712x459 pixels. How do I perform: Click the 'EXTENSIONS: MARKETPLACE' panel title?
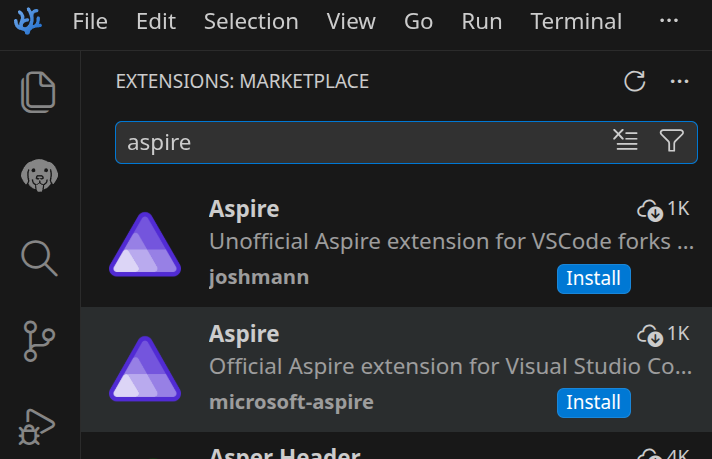pyautogui.click(x=242, y=81)
